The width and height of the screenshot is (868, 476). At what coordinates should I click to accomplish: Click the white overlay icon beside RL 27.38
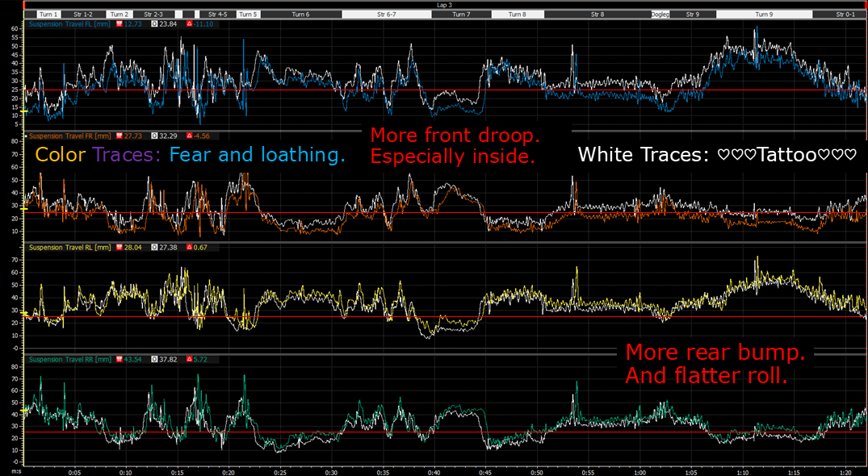(x=156, y=248)
